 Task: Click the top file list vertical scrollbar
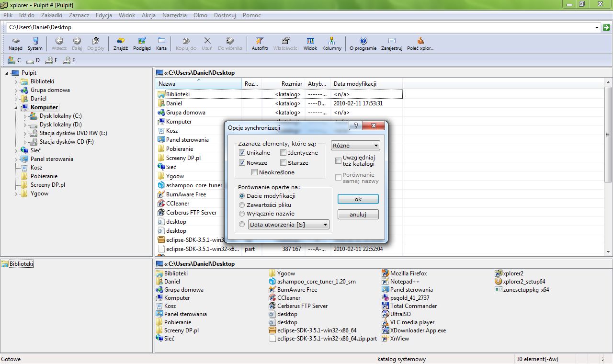point(608,134)
